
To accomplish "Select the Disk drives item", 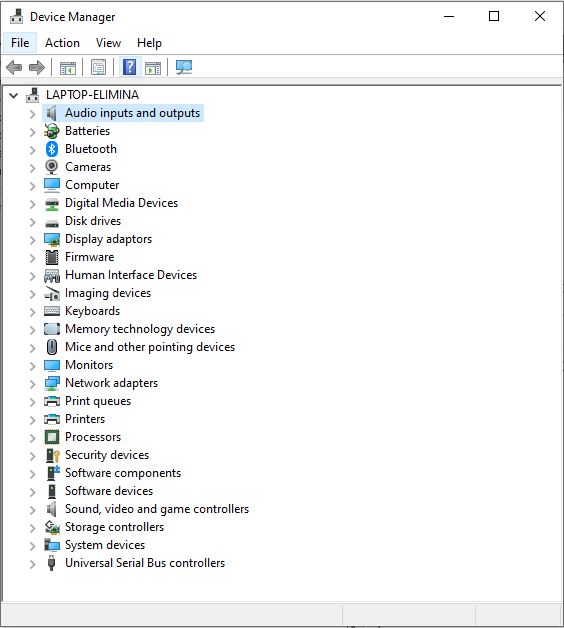I will coord(93,221).
